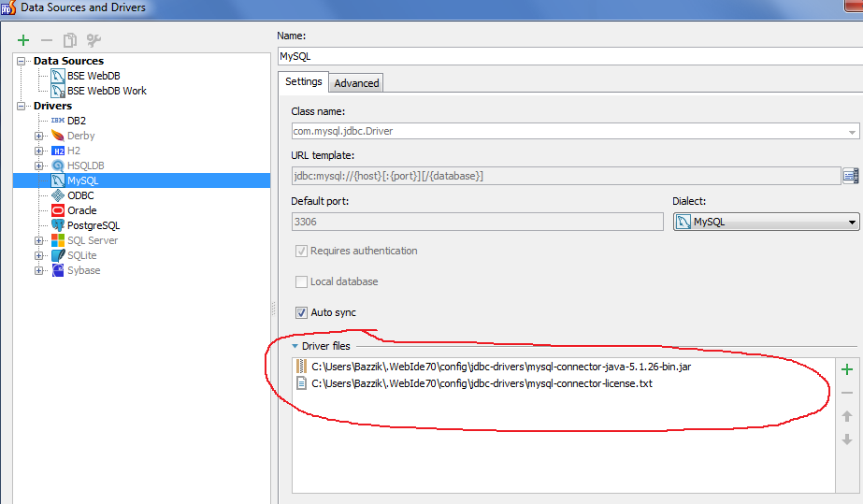Select the MySQL driver in tree
This screenshot has height=504, width=863.
point(141,180)
